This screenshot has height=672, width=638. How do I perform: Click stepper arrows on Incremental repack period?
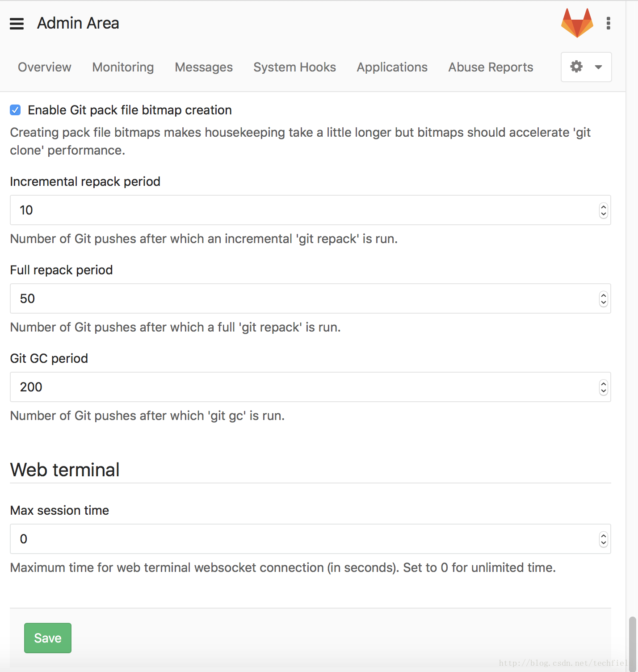[604, 210]
